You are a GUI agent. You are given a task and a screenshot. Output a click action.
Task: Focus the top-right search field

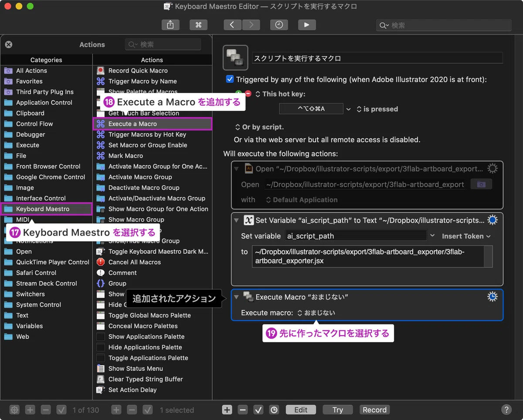pyautogui.click(x=444, y=25)
